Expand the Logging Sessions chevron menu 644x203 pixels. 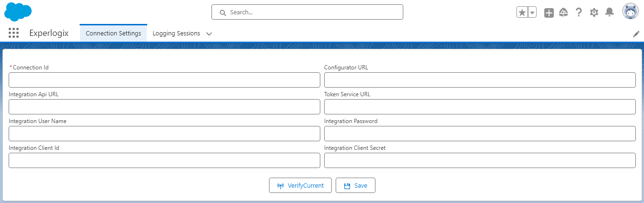209,34
